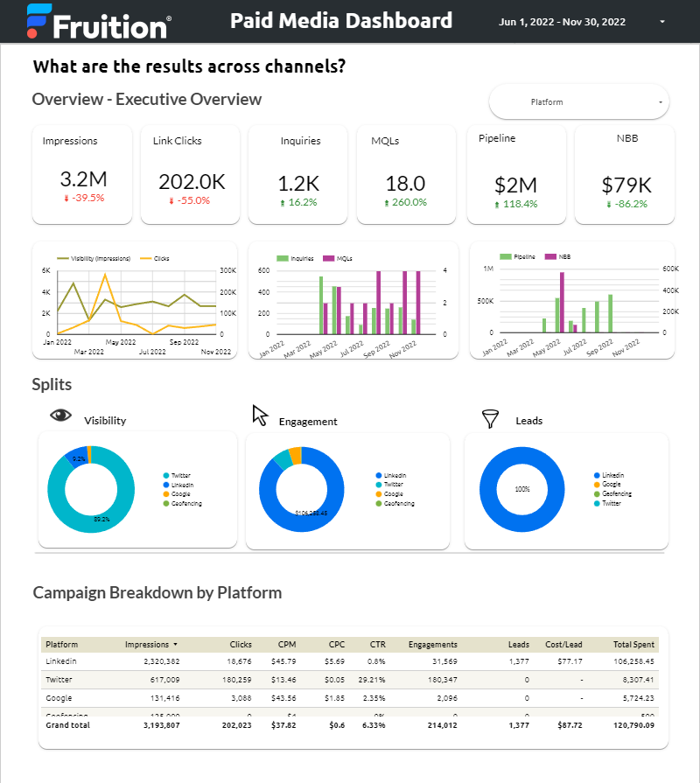
Task: Select the Linkedin row in platform table
Action: pos(349,661)
